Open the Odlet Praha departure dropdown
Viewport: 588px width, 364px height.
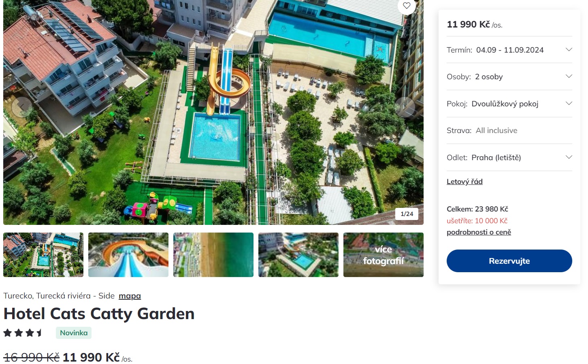[x=509, y=157]
